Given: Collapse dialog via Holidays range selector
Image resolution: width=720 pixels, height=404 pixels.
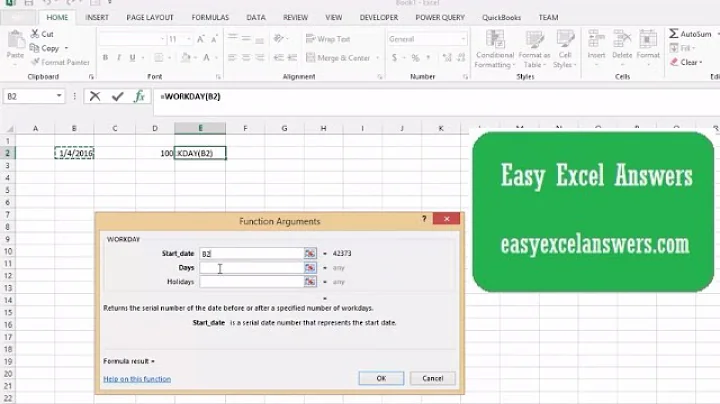Looking at the screenshot, I should (x=310, y=282).
